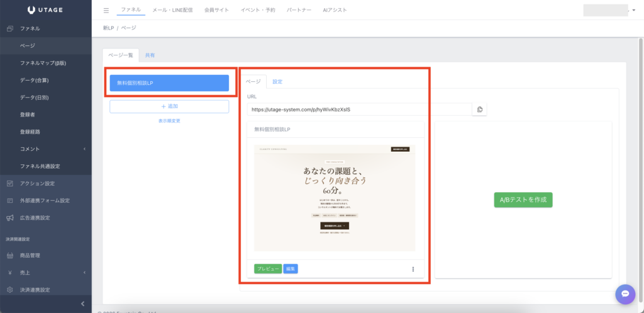This screenshot has height=313, width=644.
Task: Click the 売上 yen icon
Action: [10, 273]
